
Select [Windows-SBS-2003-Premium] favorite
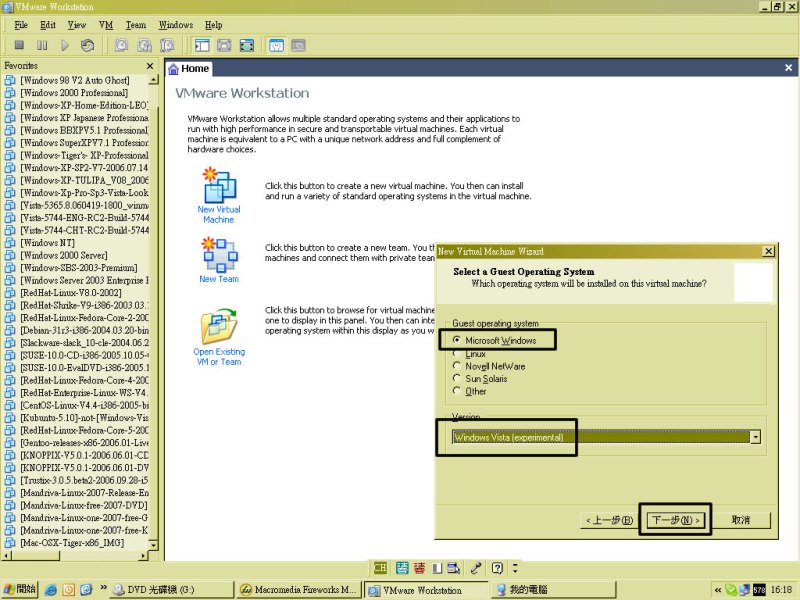(x=78, y=268)
